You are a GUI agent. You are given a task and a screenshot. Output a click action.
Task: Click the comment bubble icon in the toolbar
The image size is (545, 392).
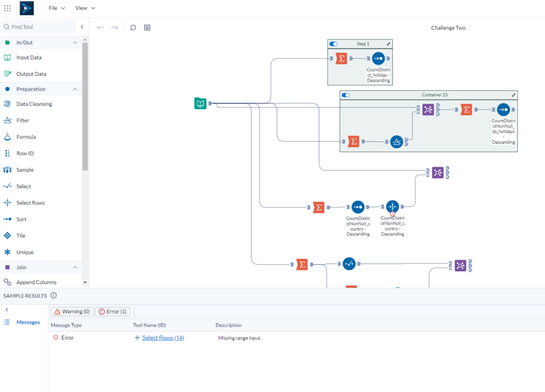[x=133, y=27]
